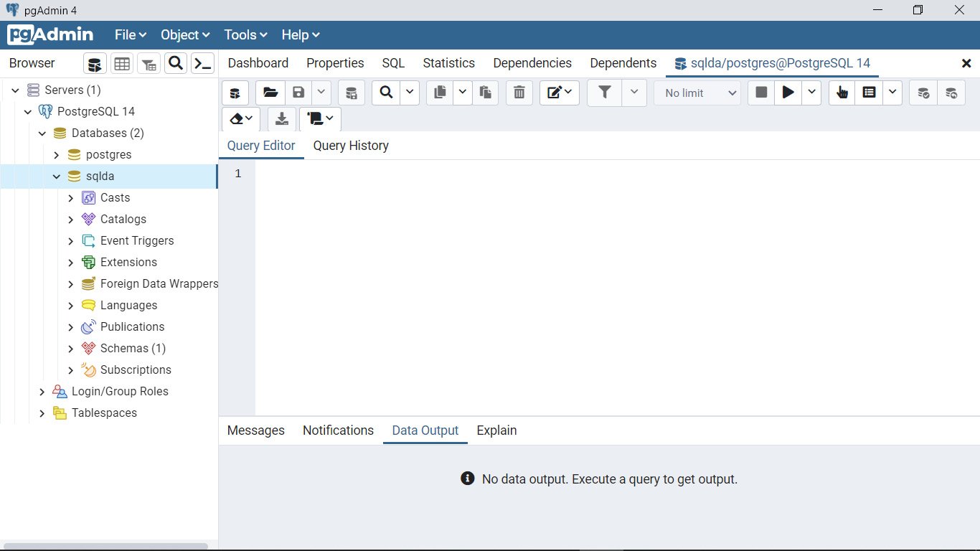Execute query with the Play button
Image resolution: width=980 pixels, height=551 pixels.
(x=788, y=93)
